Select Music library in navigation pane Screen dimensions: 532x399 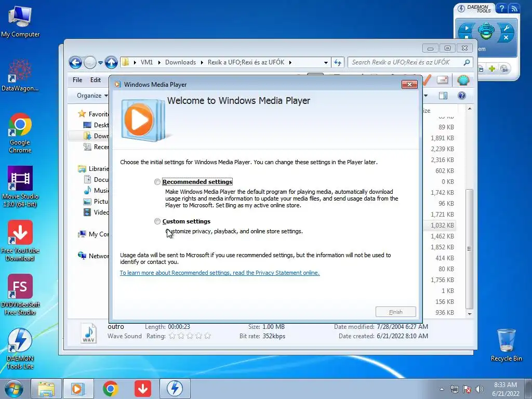click(96, 190)
